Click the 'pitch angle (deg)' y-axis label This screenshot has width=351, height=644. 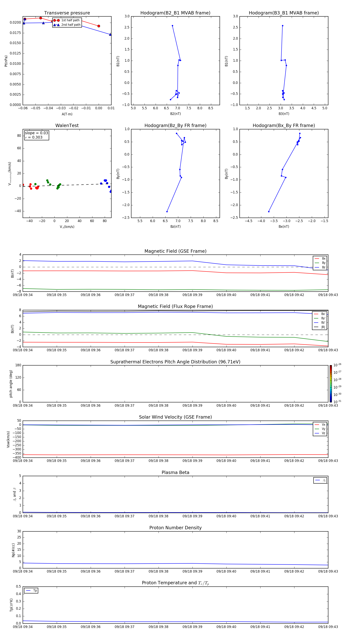tap(11, 383)
